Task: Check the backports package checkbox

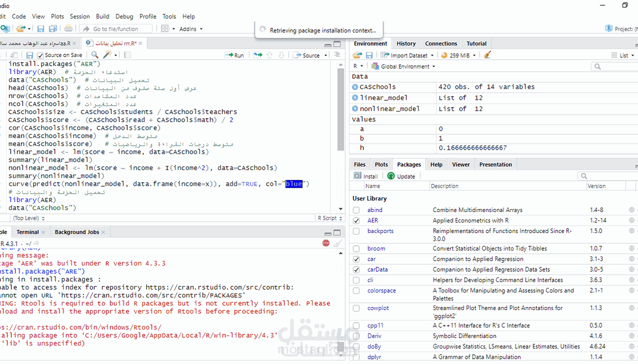Action: coord(356,231)
